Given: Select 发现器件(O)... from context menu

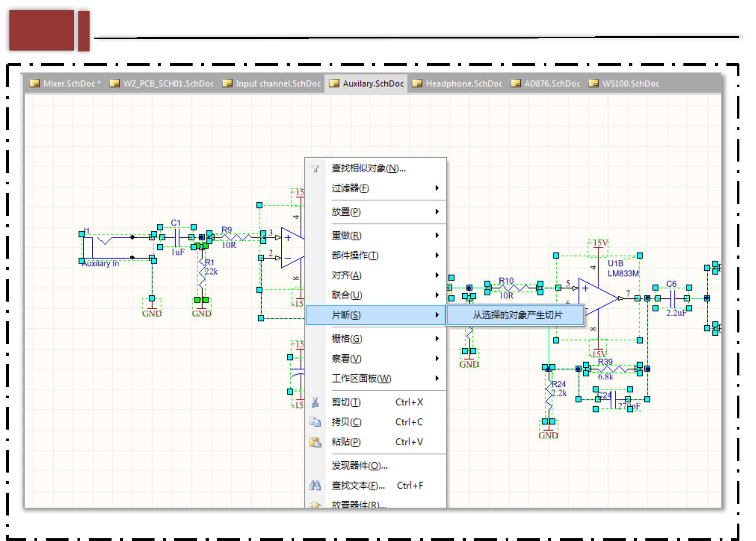Looking at the screenshot, I should tap(359, 466).
